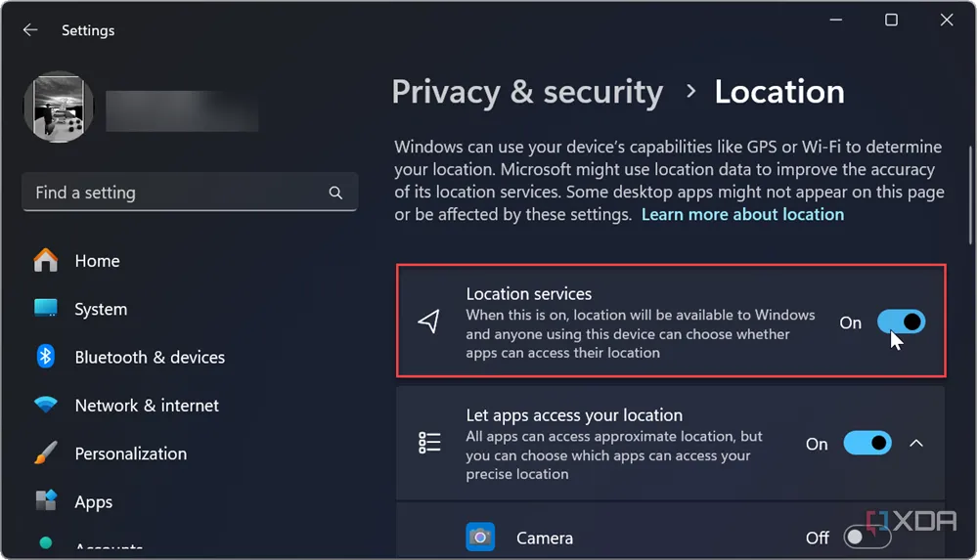Click the System monitor icon

[46, 309]
